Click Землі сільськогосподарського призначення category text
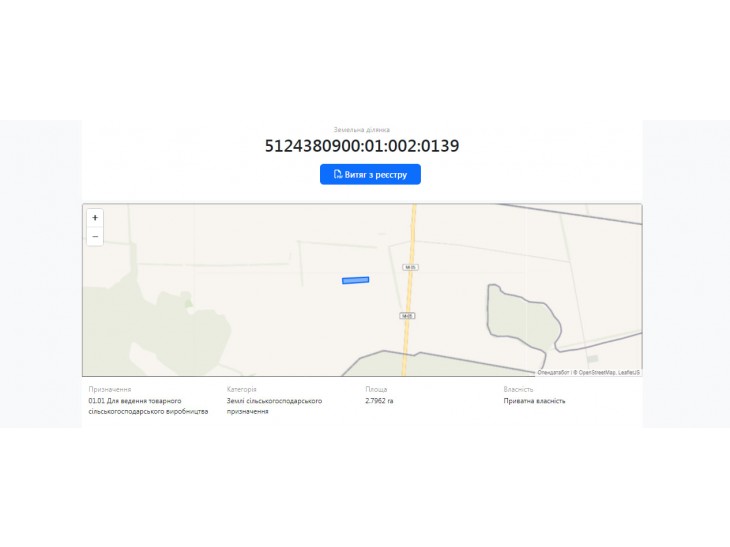The image size is (730, 547). click(x=274, y=406)
